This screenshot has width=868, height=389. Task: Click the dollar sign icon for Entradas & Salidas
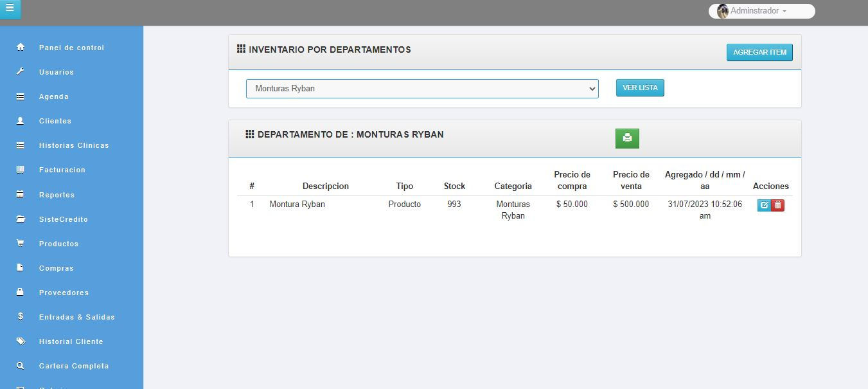(21, 317)
